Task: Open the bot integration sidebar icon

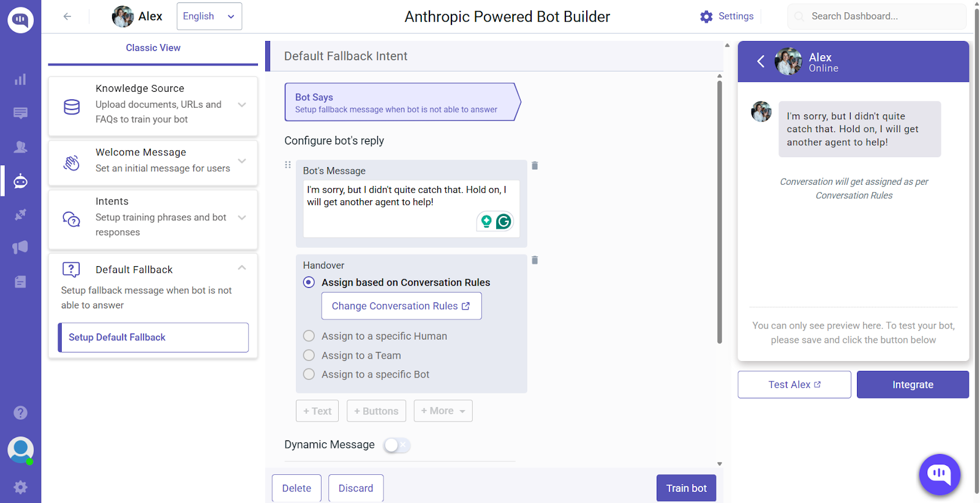Action: coord(20,181)
